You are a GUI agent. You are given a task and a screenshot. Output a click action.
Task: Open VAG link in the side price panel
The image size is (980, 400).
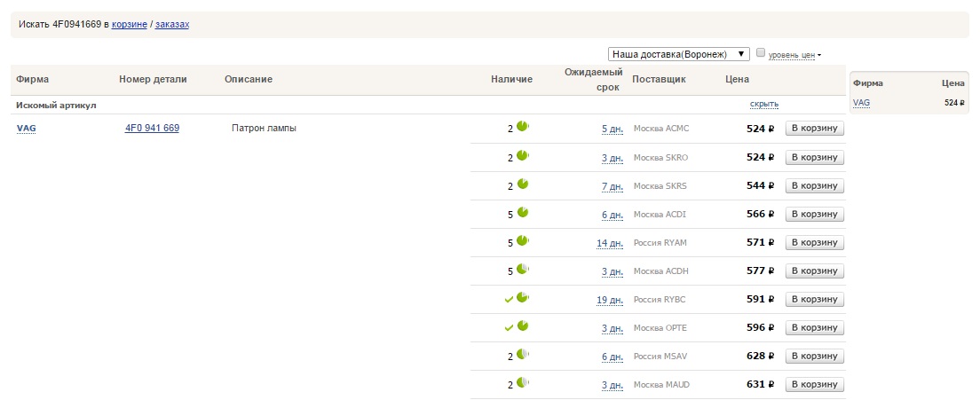coord(861,102)
